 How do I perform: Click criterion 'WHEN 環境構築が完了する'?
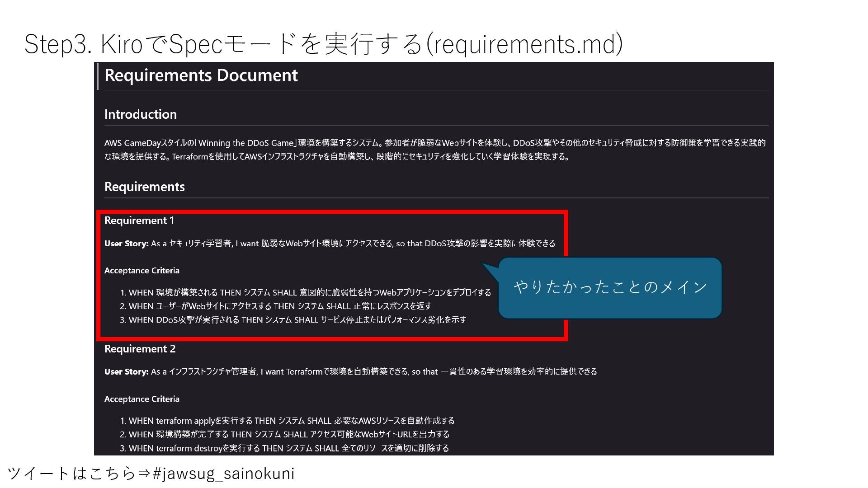click(x=285, y=434)
